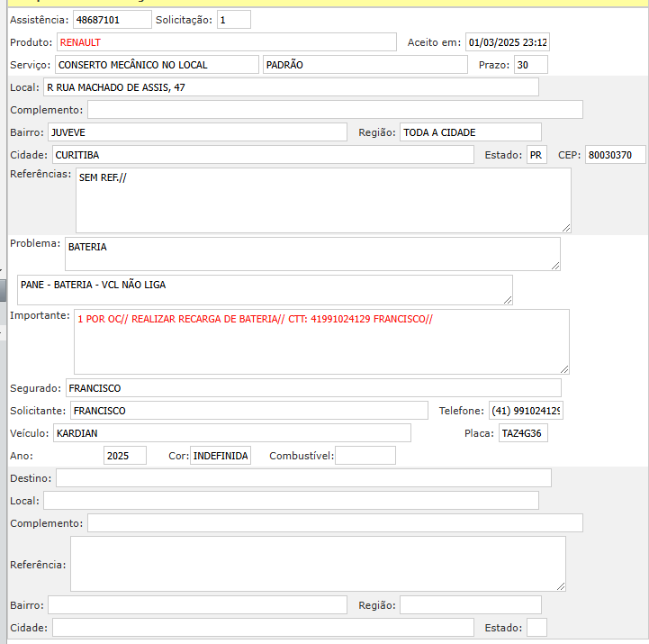The width and height of the screenshot is (649, 644).
Task: Click the Assistência field showing 48687101
Action: [112, 19]
